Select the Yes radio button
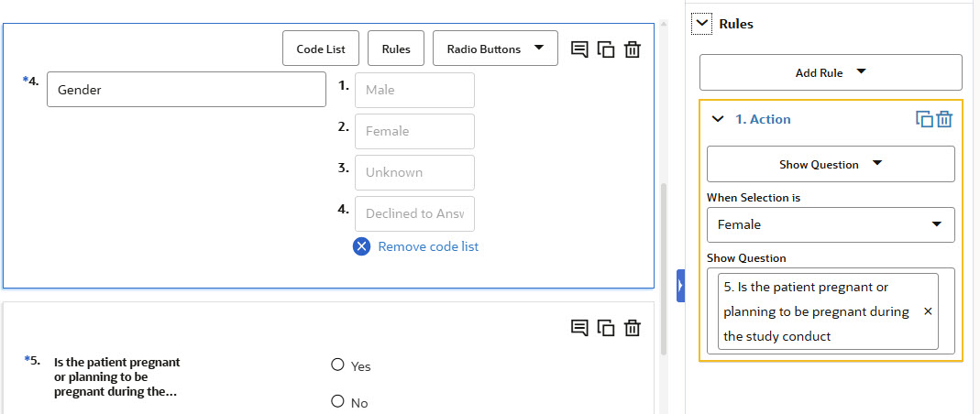Screen dimensions: 980x414 click(337, 365)
